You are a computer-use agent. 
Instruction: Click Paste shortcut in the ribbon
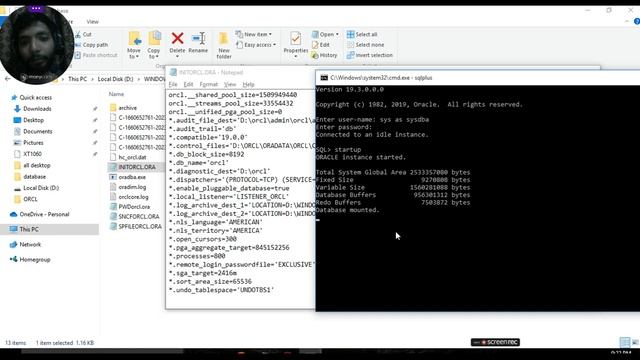(96, 55)
